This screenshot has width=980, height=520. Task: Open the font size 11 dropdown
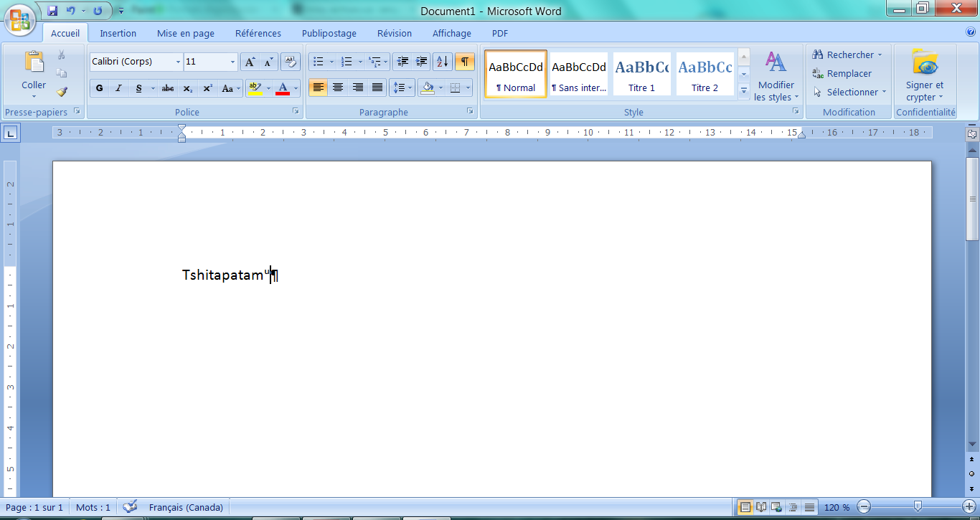[x=232, y=62]
